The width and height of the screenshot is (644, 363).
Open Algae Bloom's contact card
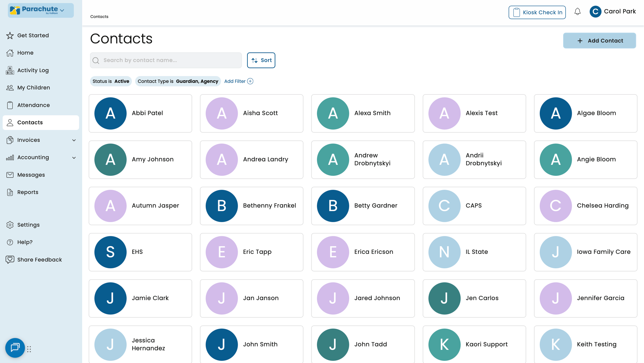click(586, 113)
